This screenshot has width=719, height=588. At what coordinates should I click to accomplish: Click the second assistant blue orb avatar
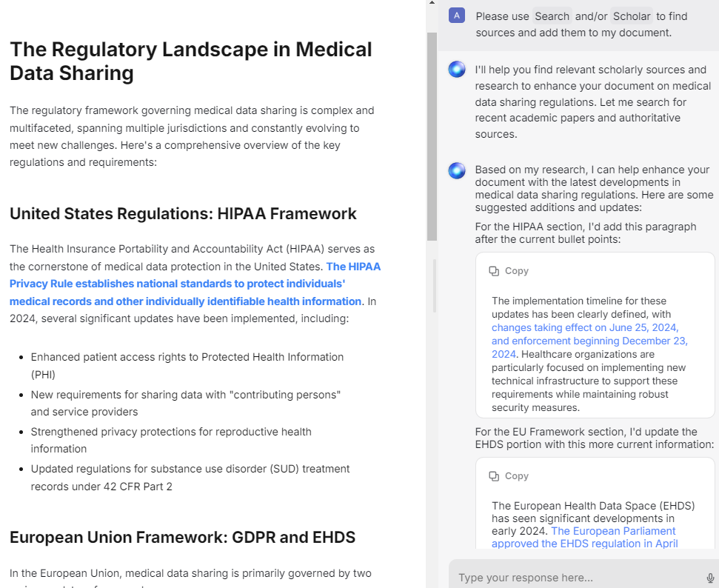coord(457,170)
